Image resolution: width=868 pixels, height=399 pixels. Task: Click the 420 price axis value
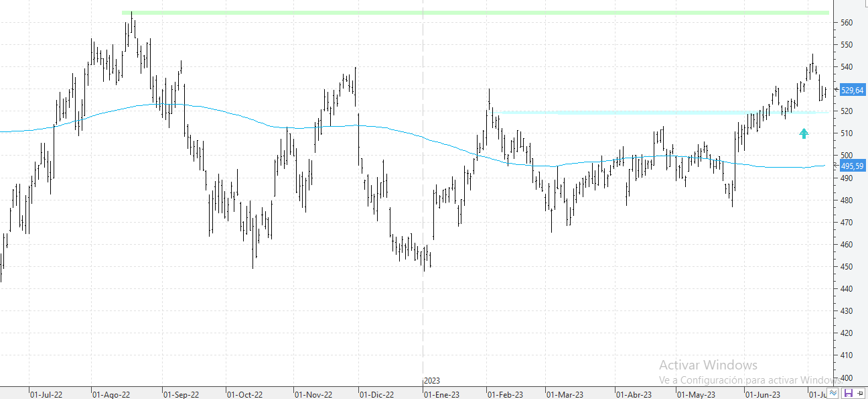point(847,333)
